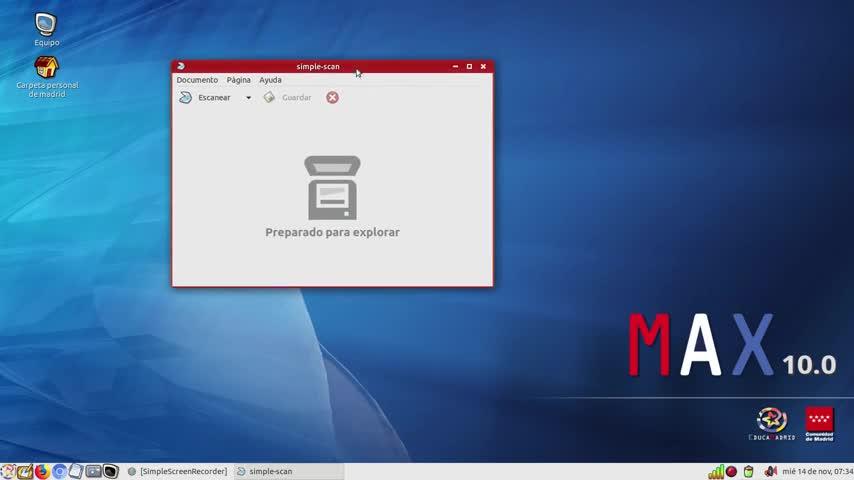Open the file manager taskbar icon
854x480 pixels.
tap(76, 471)
